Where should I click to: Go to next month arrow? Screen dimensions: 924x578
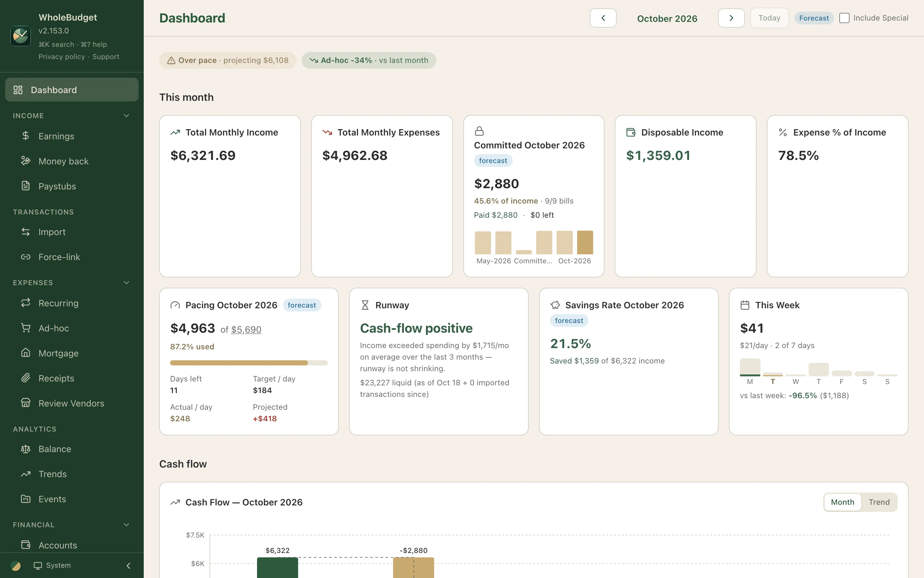pyautogui.click(x=731, y=18)
